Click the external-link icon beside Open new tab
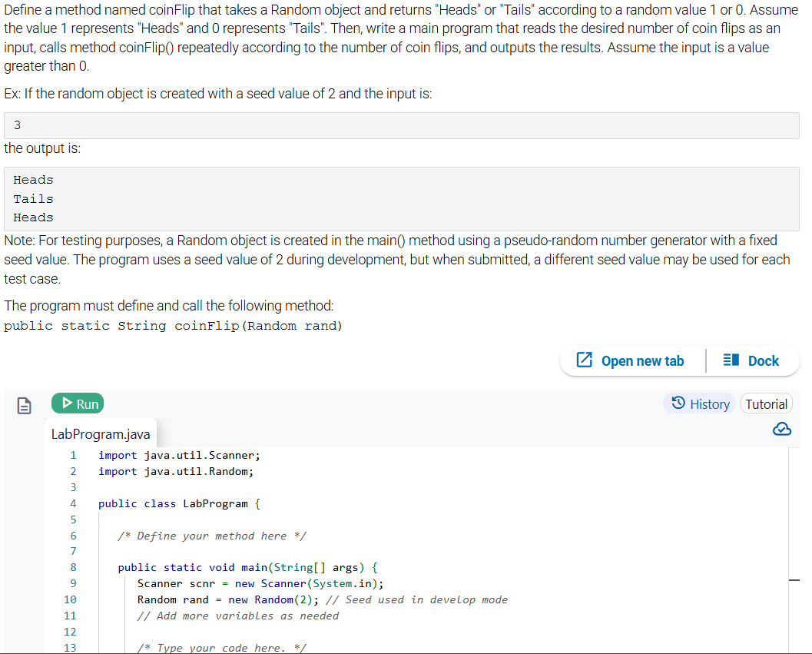 [585, 360]
